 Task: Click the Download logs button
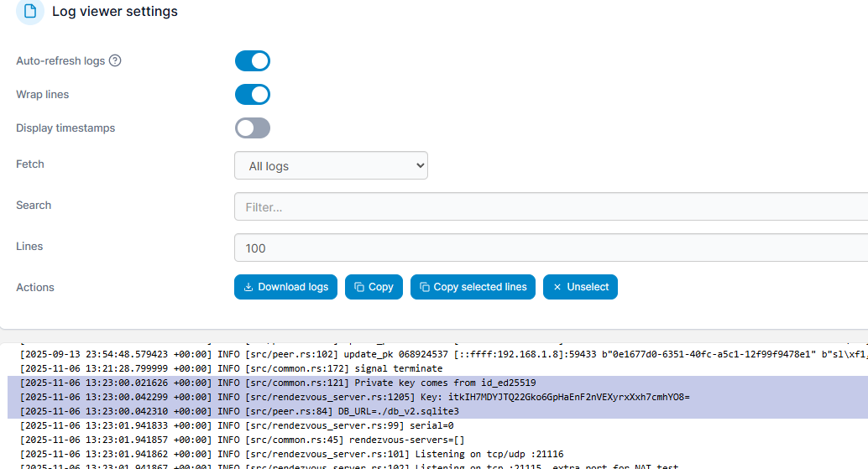(x=285, y=287)
